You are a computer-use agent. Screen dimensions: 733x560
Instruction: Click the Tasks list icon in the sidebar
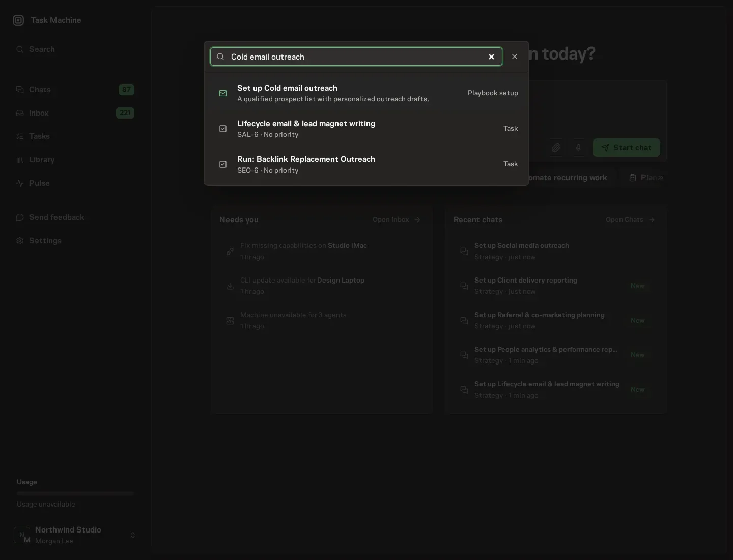point(20,136)
